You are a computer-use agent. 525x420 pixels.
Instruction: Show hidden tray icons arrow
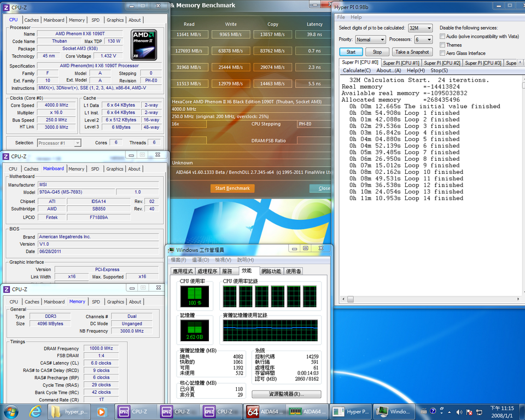pos(450,412)
